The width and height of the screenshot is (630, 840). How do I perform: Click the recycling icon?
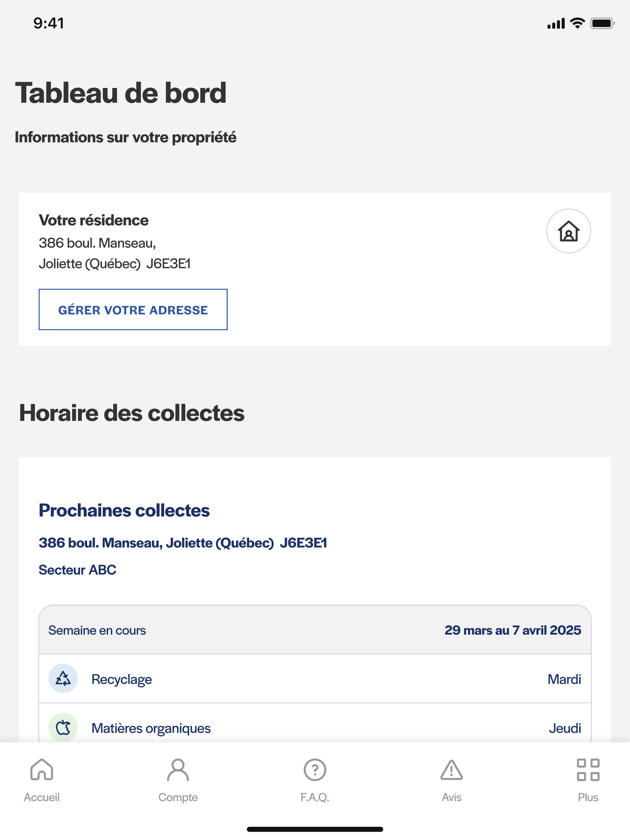coord(63,679)
